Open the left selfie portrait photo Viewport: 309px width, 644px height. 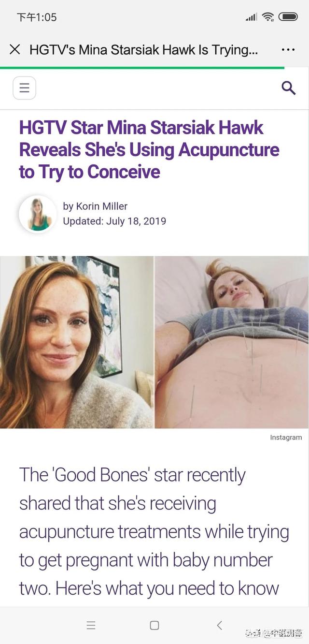pyautogui.click(x=76, y=342)
